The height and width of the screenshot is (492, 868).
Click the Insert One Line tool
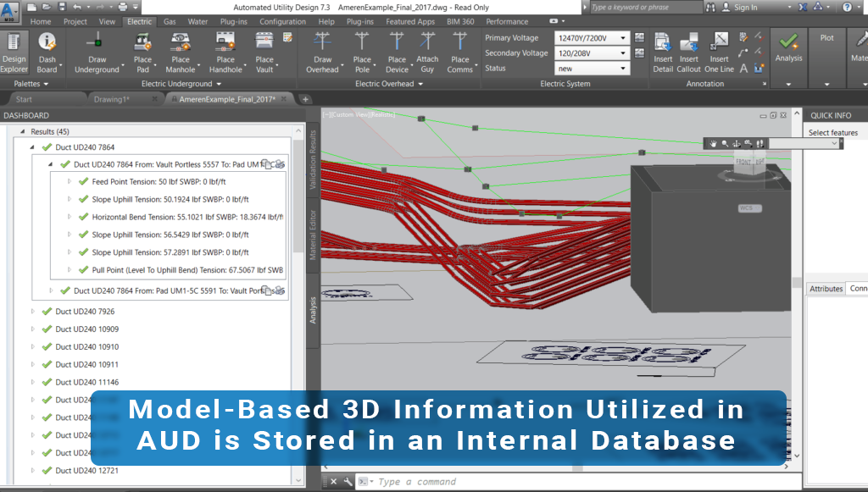tap(719, 53)
